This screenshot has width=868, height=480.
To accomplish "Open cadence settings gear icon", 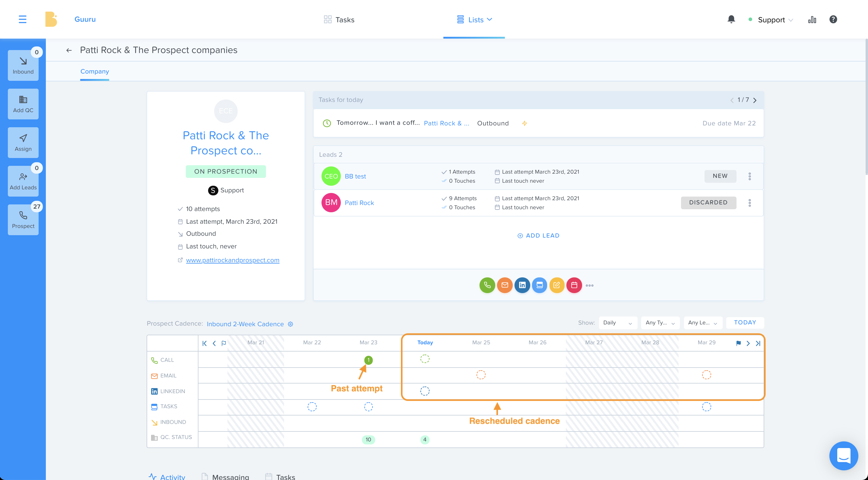I will [x=290, y=324].
